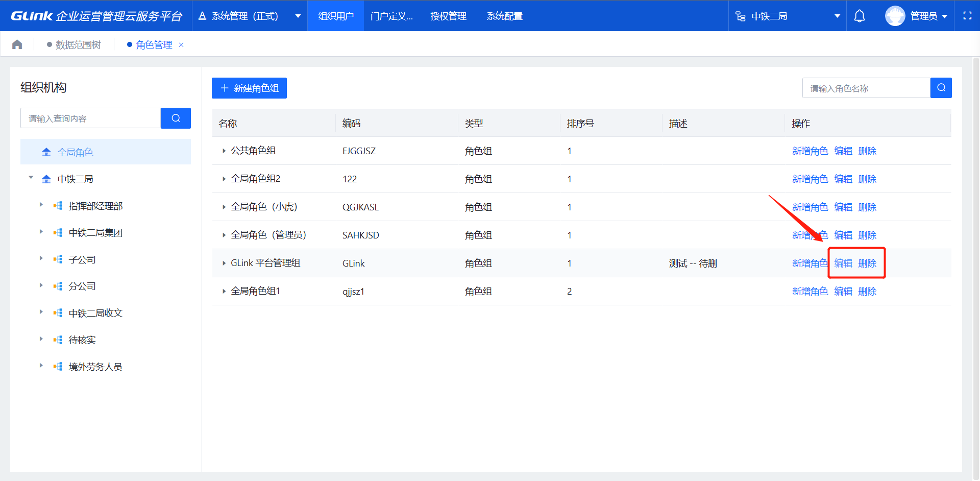Focus the role name search input

pyautogui.click(x=866, y=88)
